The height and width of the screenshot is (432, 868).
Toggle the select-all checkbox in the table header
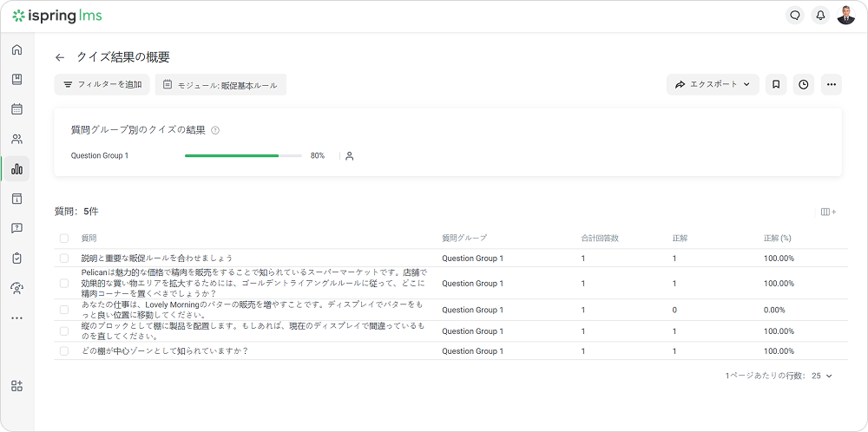click(63, 238)
